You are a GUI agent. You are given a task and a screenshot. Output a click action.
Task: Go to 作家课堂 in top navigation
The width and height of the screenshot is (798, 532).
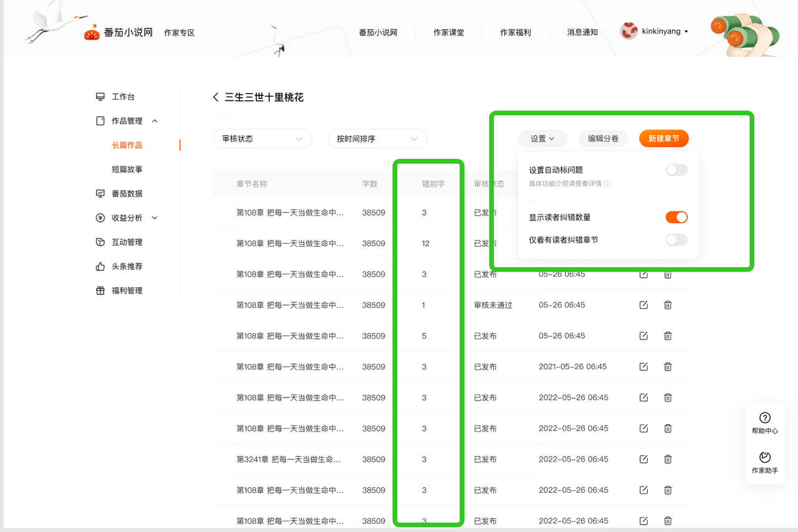point(449,32)
